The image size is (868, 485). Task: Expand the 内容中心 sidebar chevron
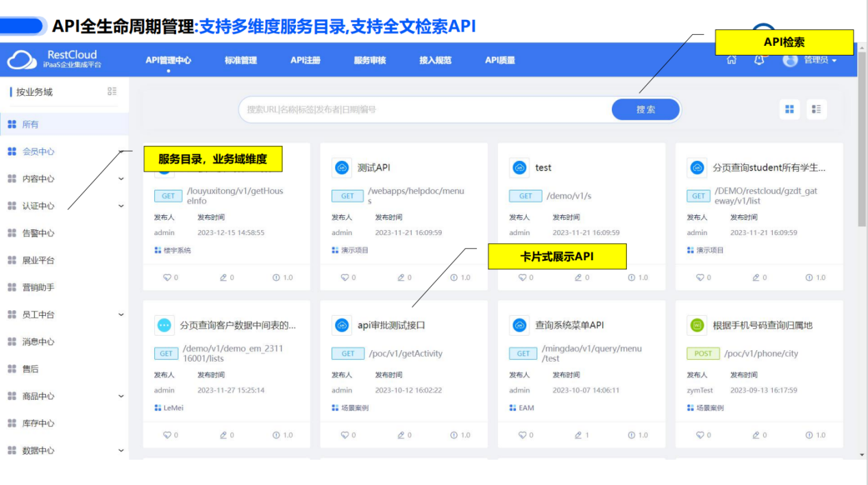tap(121, 179)
